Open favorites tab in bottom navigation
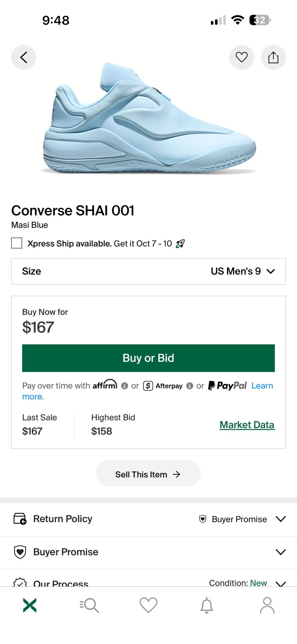297x644 pixels. click(148, 605)
